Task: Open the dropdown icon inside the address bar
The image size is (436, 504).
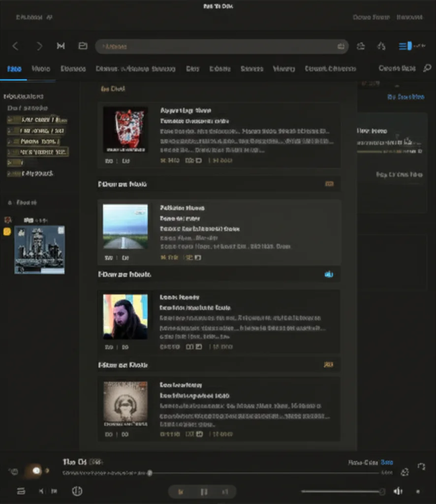Action: tap(341, 47)
